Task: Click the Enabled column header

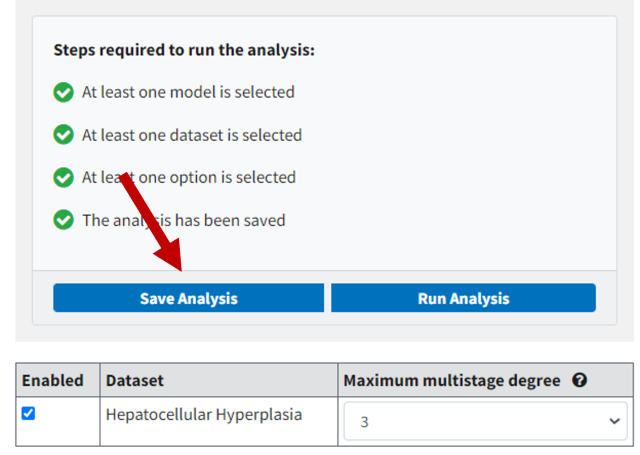Action: pyautogui.click(x=52, y=381)
